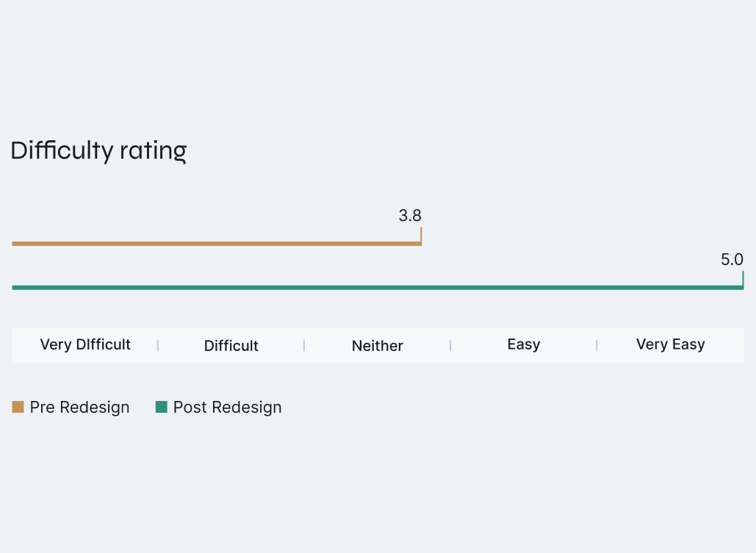Click the orange Pre Redesign rating bar

(216, 243)
